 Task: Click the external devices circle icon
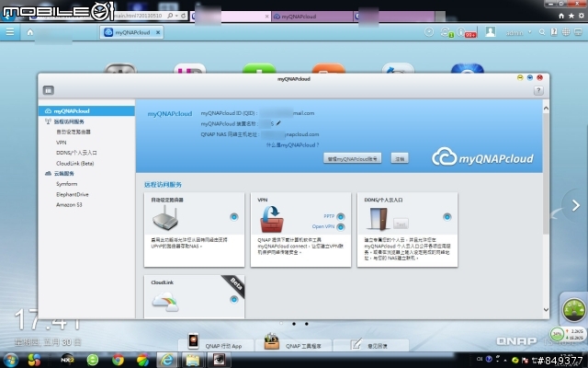(x=429, y=32)
